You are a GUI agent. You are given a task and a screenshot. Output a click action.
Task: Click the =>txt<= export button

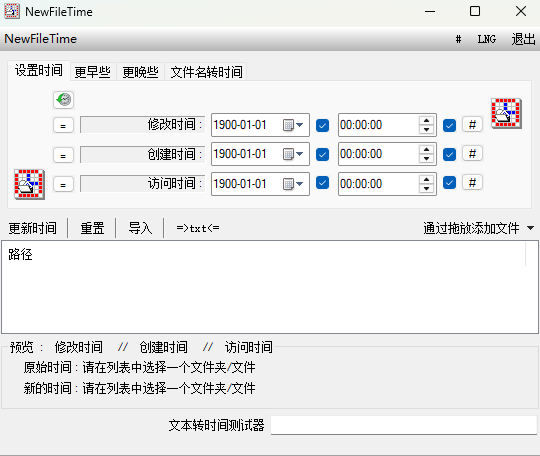[198, 228]
